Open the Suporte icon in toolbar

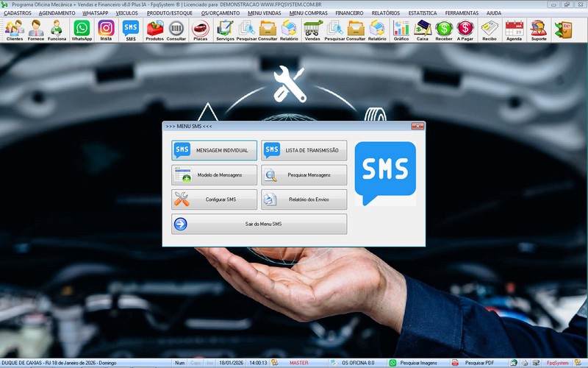tap(538, 29)
